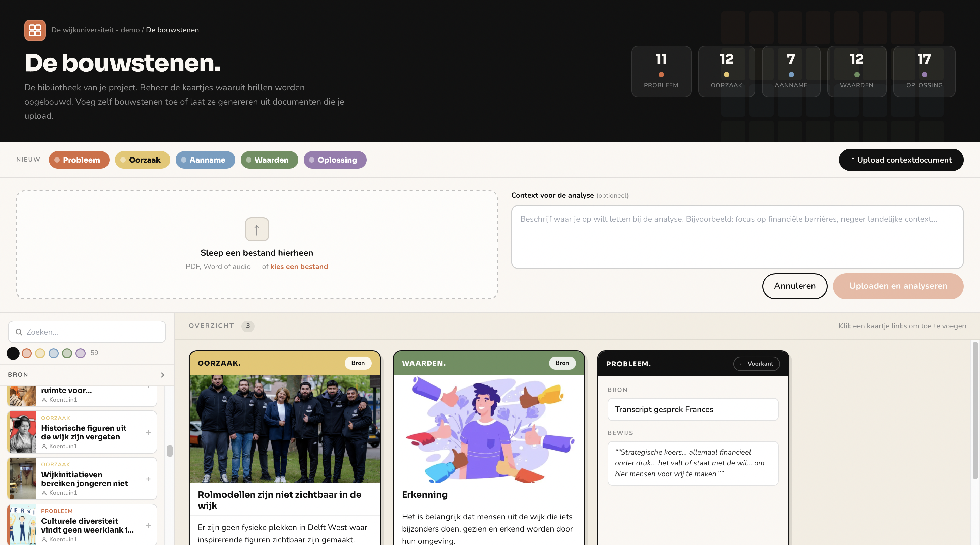Filter by orange Probleem color dot
This screenshot has width=980, height=545.
point(27,353)
